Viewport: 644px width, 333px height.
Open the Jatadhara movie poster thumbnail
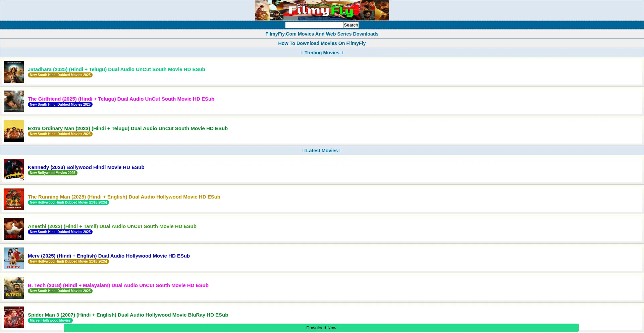[14, 72]
